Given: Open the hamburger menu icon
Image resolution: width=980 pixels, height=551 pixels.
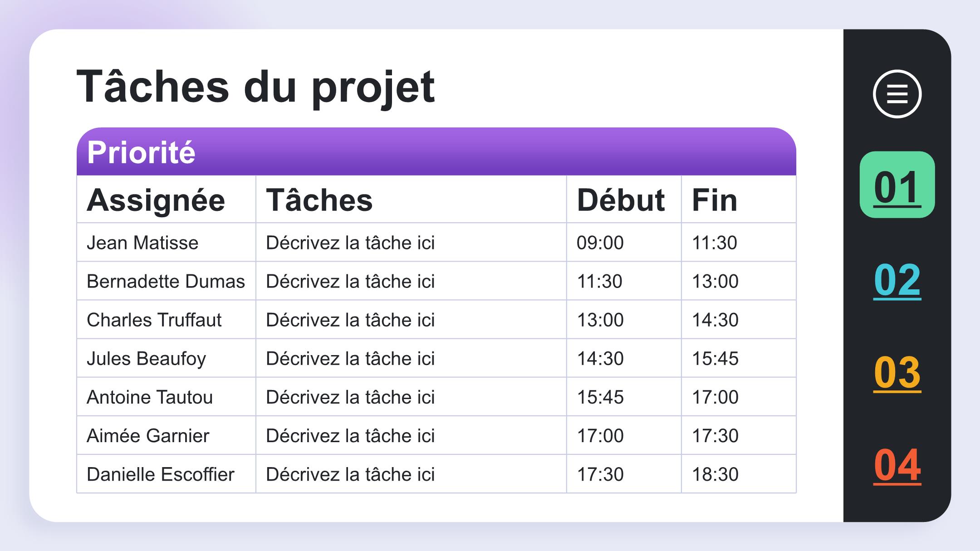Looking at the screenshot, I should pyautogui.click(x=897, y=94).
